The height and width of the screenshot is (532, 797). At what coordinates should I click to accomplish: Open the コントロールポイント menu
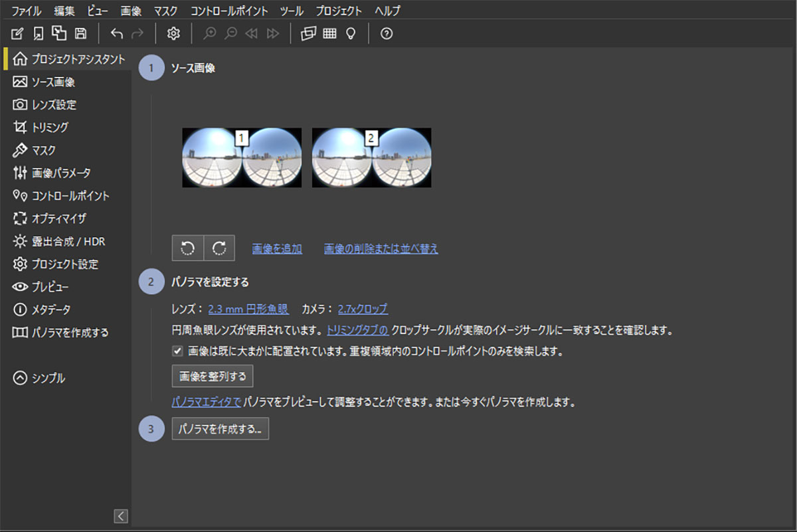pos(229,11)
